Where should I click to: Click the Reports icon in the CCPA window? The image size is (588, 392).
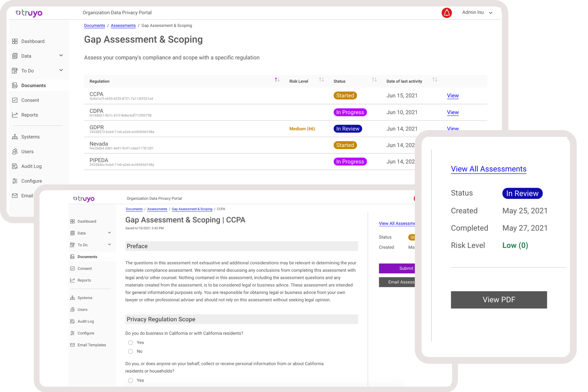73,280
